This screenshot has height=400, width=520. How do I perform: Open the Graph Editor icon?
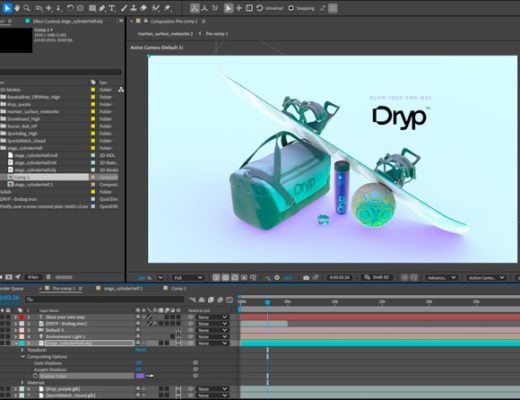(x=230, y=300)
